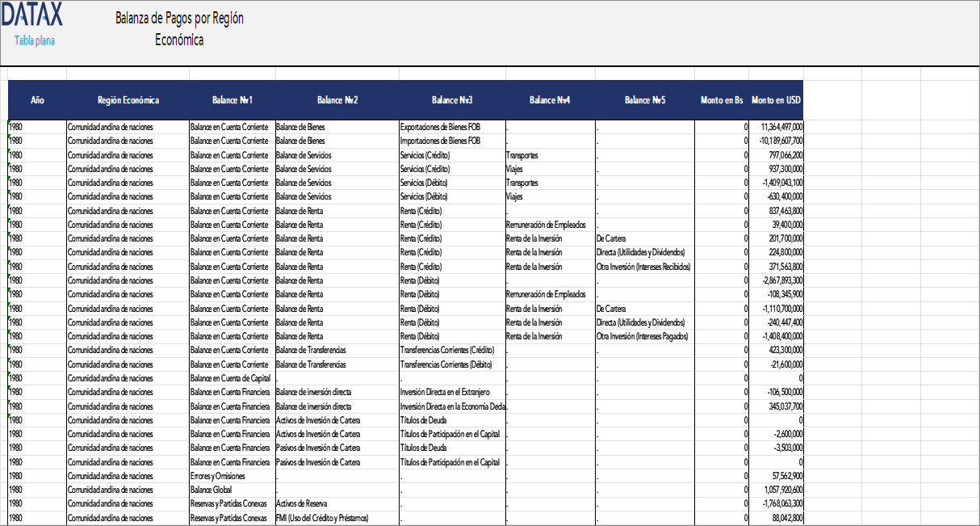Click the Importaciones de Bienes FOB cell
This screenshot has height=526, width=980.
441,141
